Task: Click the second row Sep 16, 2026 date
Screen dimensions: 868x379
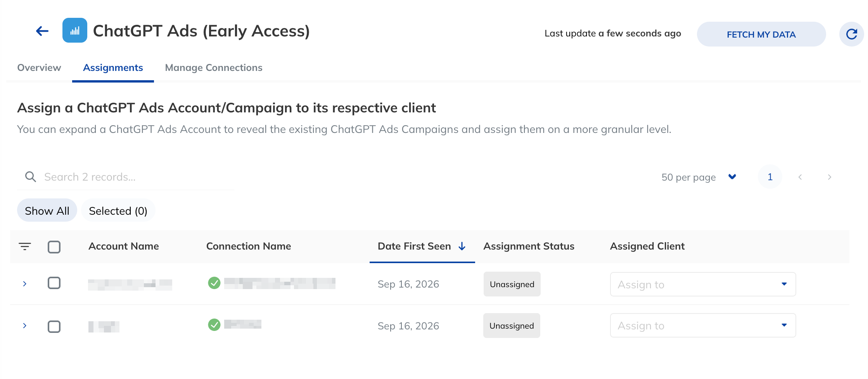Action: (408, 326)
